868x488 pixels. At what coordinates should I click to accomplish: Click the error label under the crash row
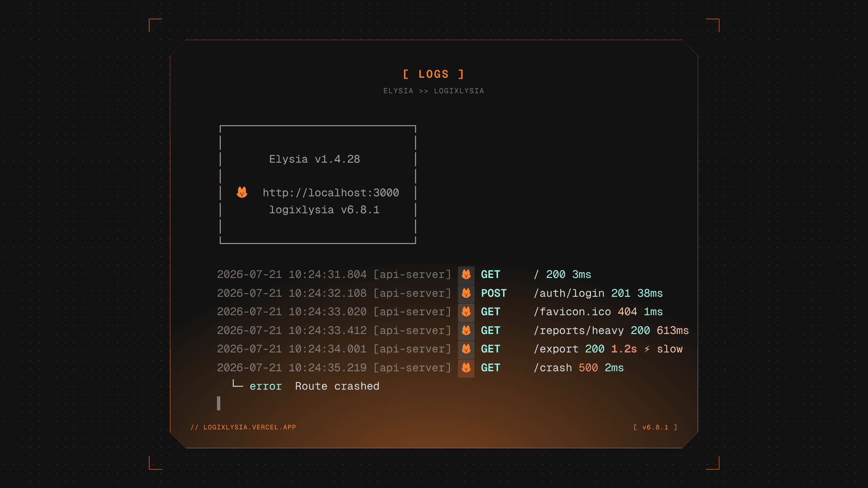click(x=266, y=387)
